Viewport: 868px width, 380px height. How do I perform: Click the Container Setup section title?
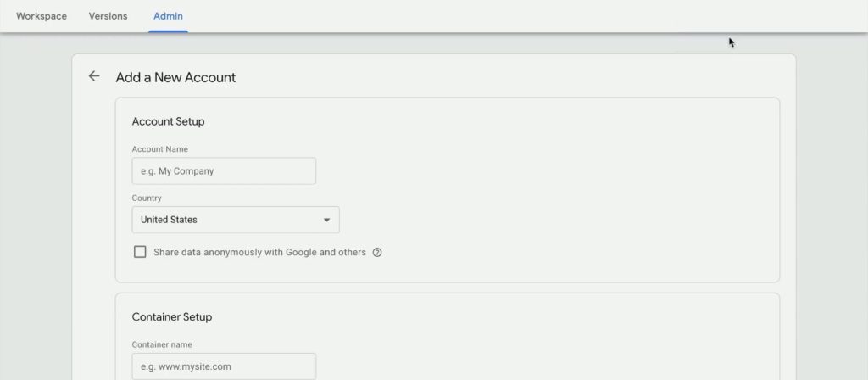point(171,317)
